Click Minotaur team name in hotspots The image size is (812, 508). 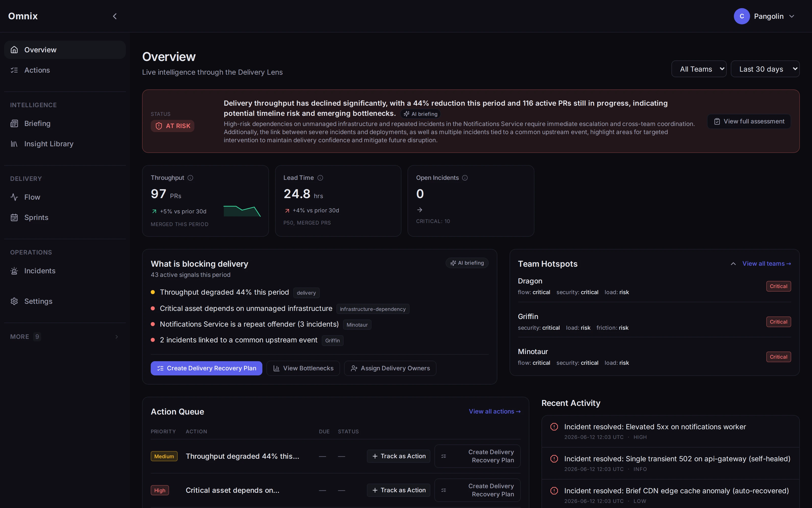click(x=533, y=352)
